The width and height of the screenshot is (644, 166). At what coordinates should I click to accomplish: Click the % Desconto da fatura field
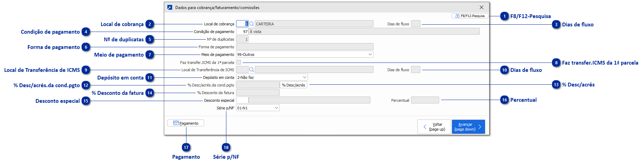coord(258,93)
